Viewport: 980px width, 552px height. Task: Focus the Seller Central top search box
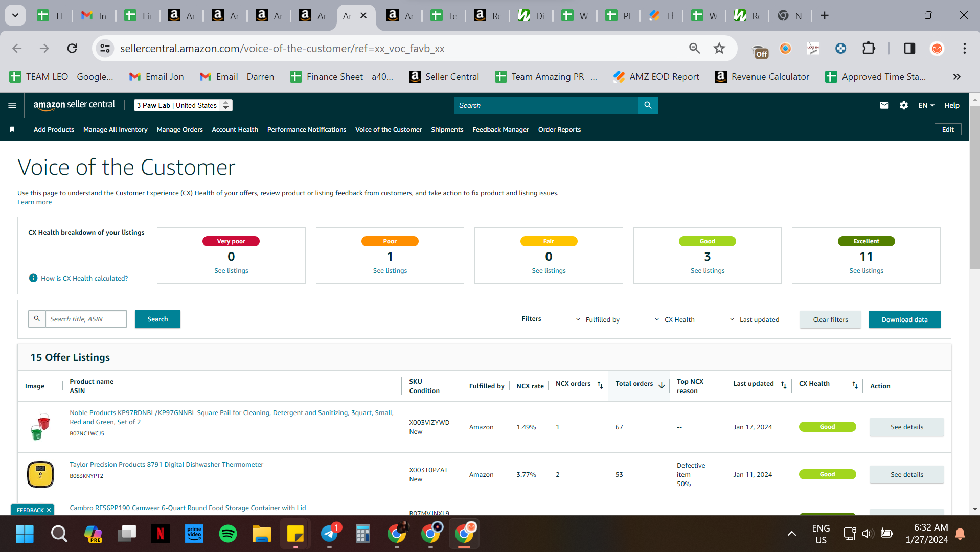coord(546,105)
